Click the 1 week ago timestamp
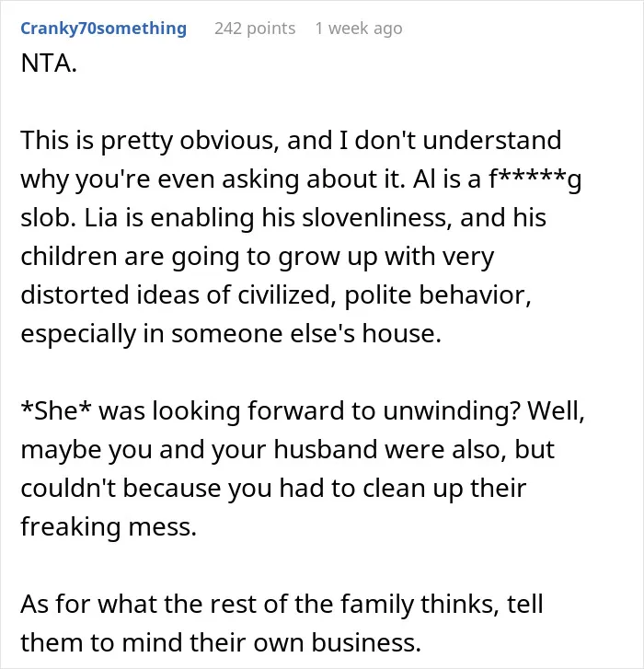644x669 pixels. [x=359, y=29]
